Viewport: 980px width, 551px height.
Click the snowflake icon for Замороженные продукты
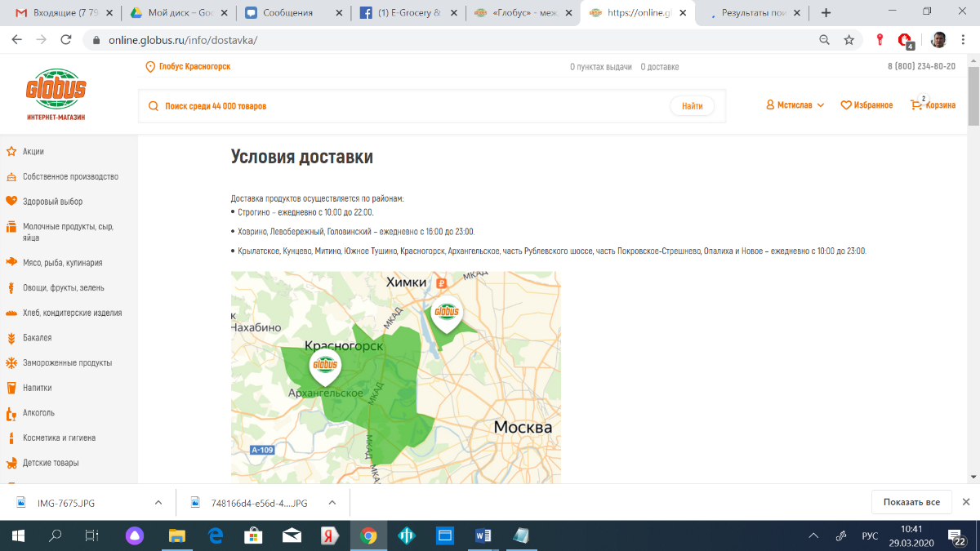(x=11, y=362)
